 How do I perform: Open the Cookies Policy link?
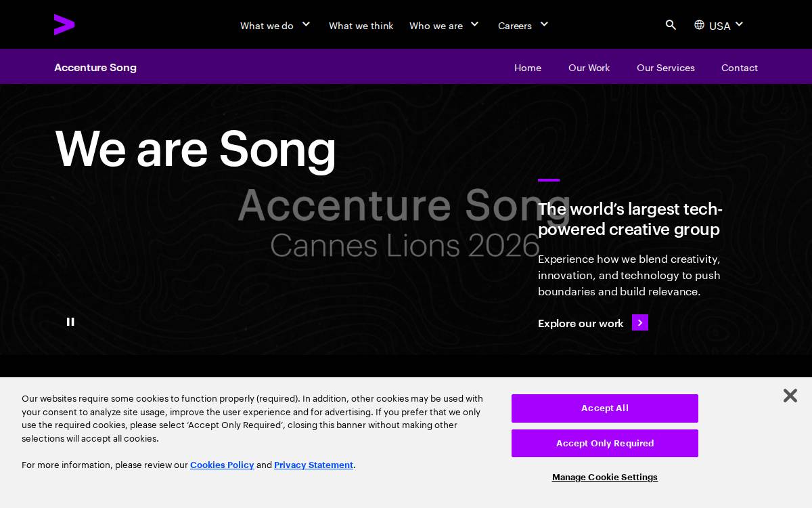tap(222, 465)
